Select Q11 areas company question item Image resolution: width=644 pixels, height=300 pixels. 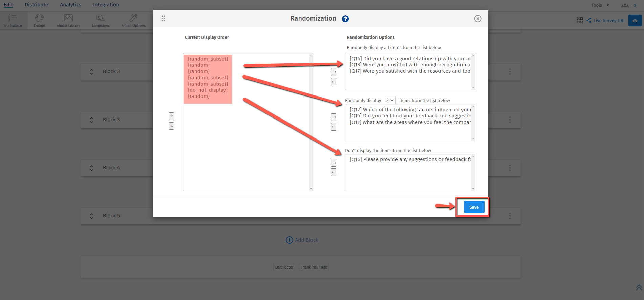pyautogui.click(x=410, y=122)
